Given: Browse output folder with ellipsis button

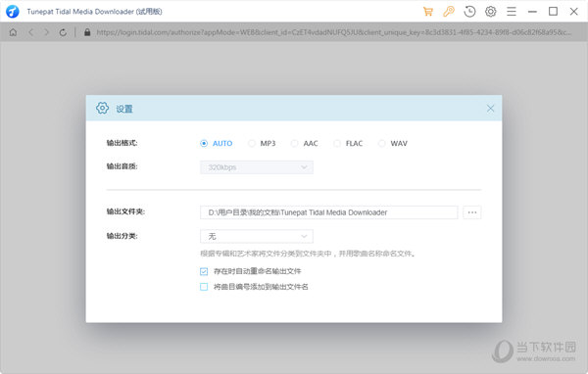Looking at the screenshot, I should coord(472,212).
